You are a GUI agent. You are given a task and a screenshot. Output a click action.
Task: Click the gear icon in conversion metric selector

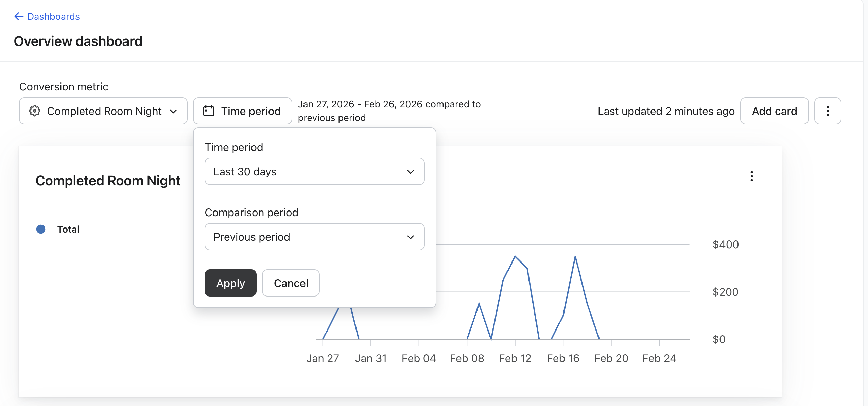click(x=35, y=111)
